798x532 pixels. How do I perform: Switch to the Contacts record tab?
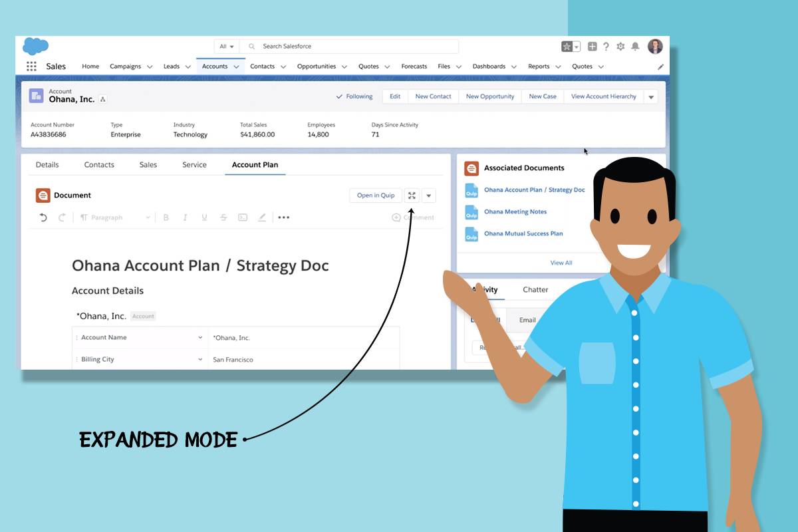[x=99, y=165]
